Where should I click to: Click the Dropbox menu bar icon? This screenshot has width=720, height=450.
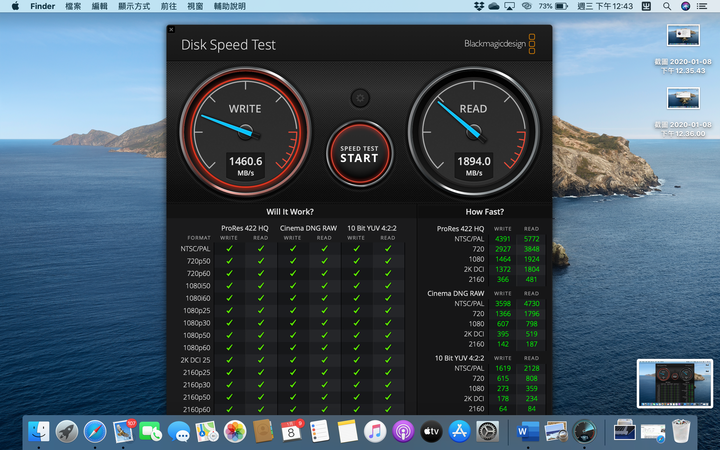coord(479,6)
